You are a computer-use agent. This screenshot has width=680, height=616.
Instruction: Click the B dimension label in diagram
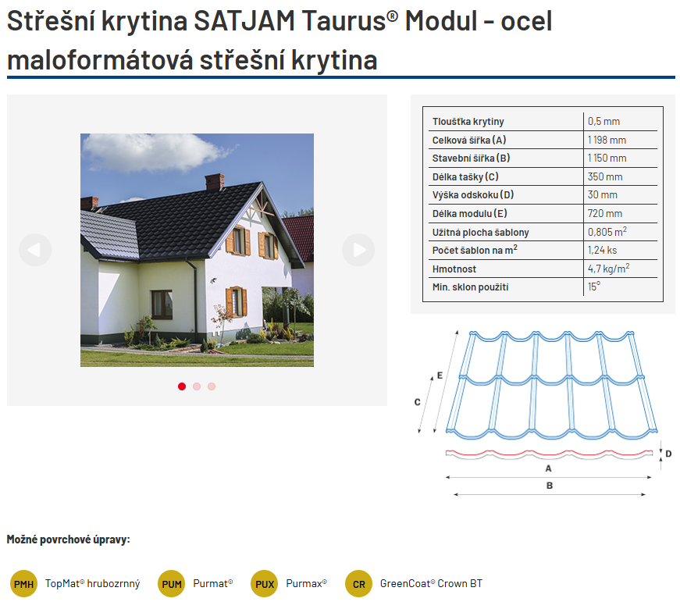point(550,486)
